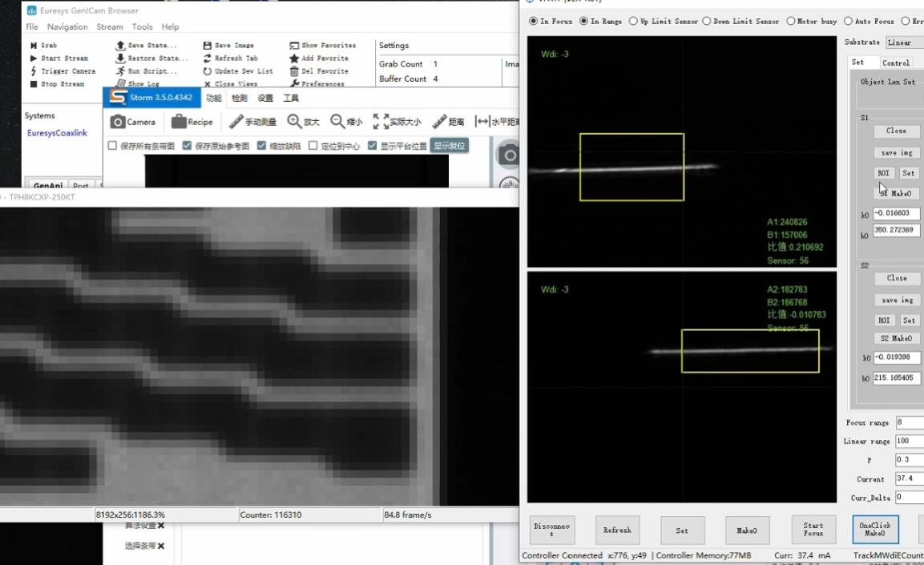Viewport: 924px width, 565px height.
Task: Click the large camera capture icon in Storm
Action: (508, 155)
